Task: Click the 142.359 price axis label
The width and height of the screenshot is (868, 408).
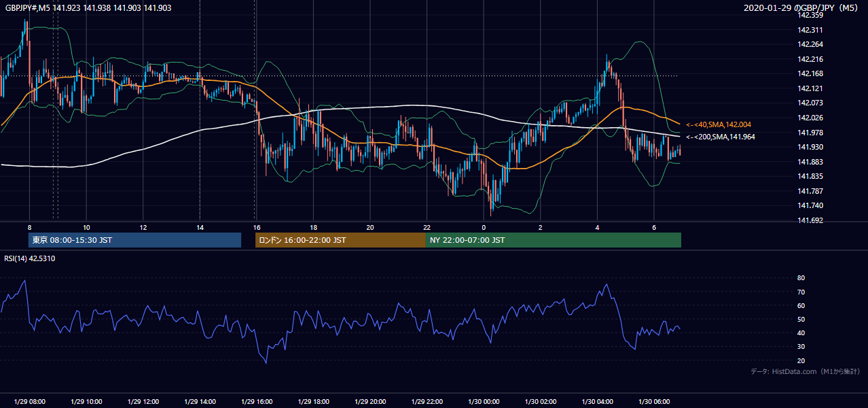Action: [x=810, y=15]
